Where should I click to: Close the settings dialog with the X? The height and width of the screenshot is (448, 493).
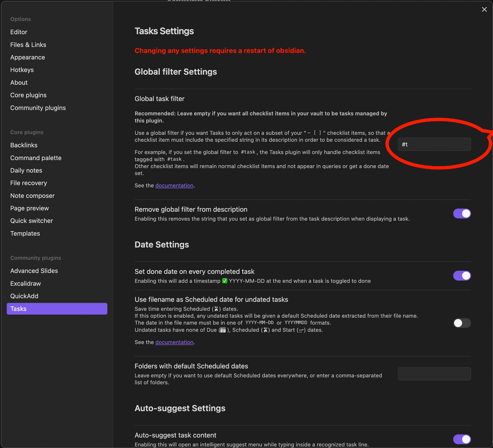click(x=484, y=9)
